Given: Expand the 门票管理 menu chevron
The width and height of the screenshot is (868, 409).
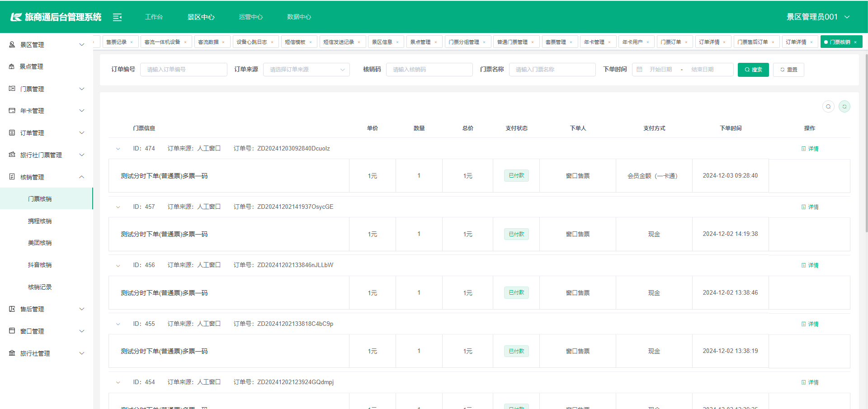Looking at the screenshot, I should tap(82, 89).
